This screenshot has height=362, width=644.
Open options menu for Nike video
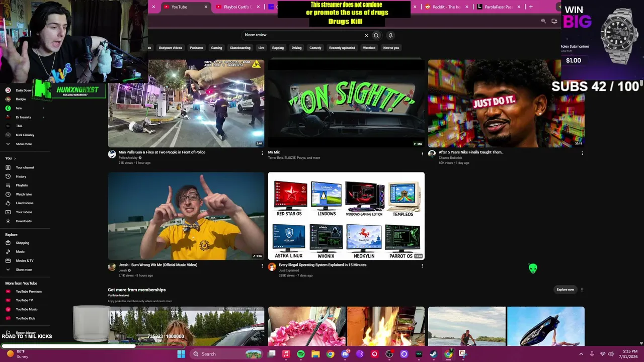[x=582, y=153]
